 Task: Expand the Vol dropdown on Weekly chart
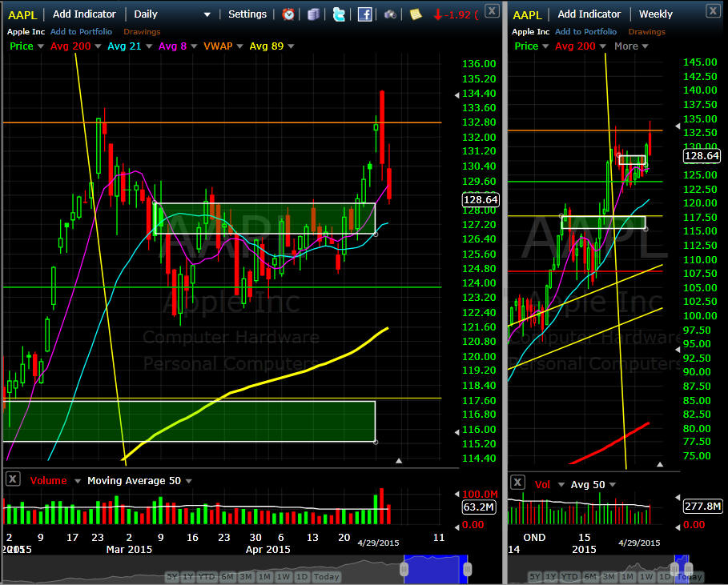(x=561, y=485)
